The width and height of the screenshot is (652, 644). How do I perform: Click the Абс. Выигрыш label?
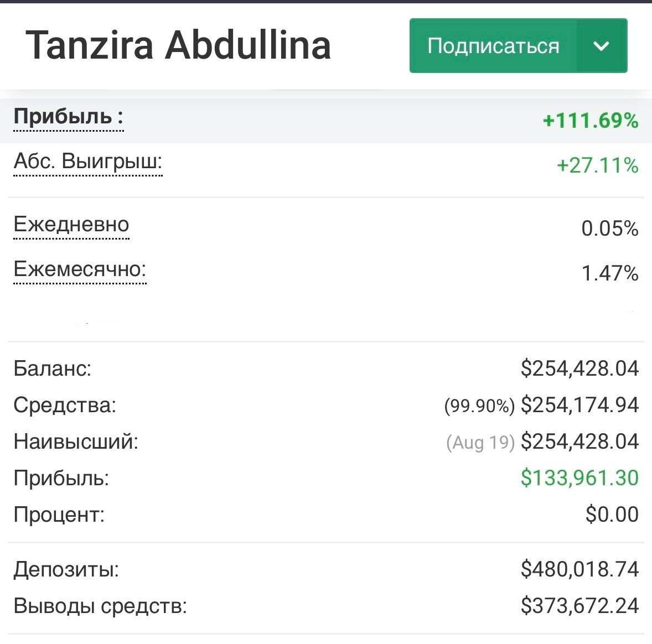pos(87,162)
